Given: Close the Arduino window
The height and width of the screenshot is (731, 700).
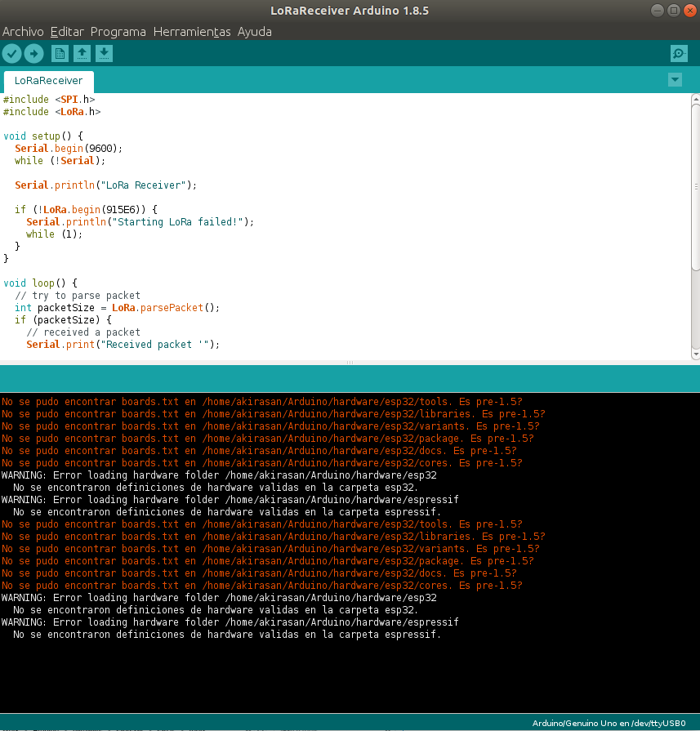Looking at the screenshot, I should 689,11.
